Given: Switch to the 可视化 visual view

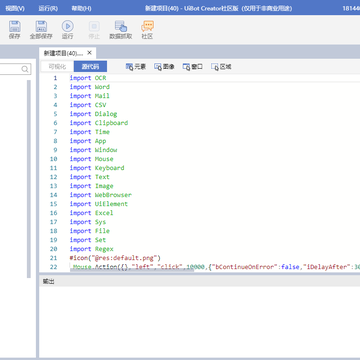Looking at the screenshot, I should tap(57, 67).
